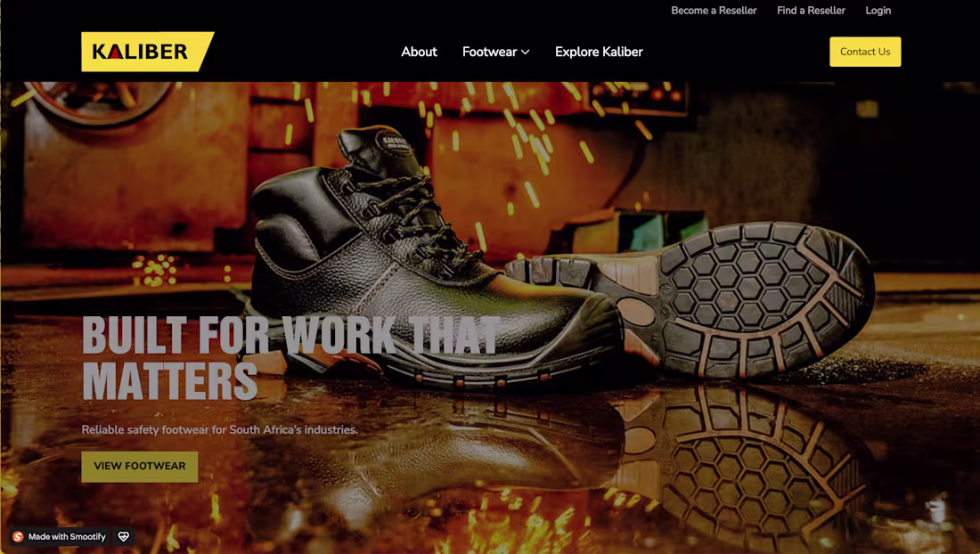Select Explore Kaliber in the navigation
The width and height of the screenshot is (980, 554).
[599, 52]
